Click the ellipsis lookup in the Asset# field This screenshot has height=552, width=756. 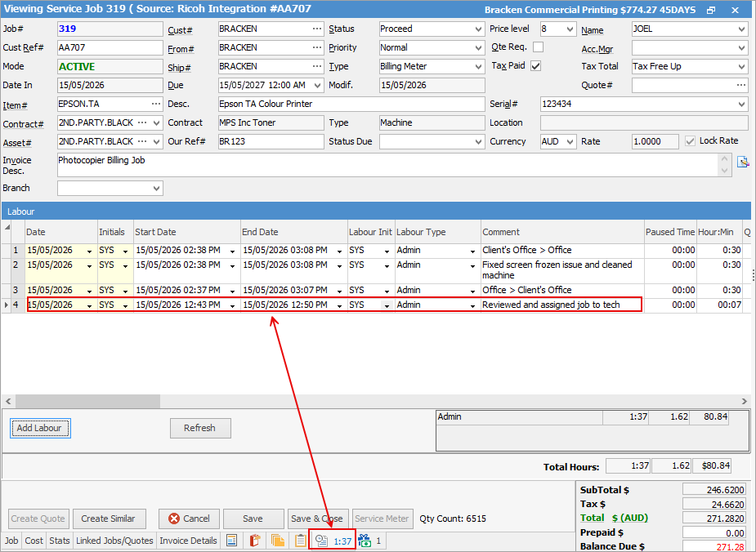142,141
